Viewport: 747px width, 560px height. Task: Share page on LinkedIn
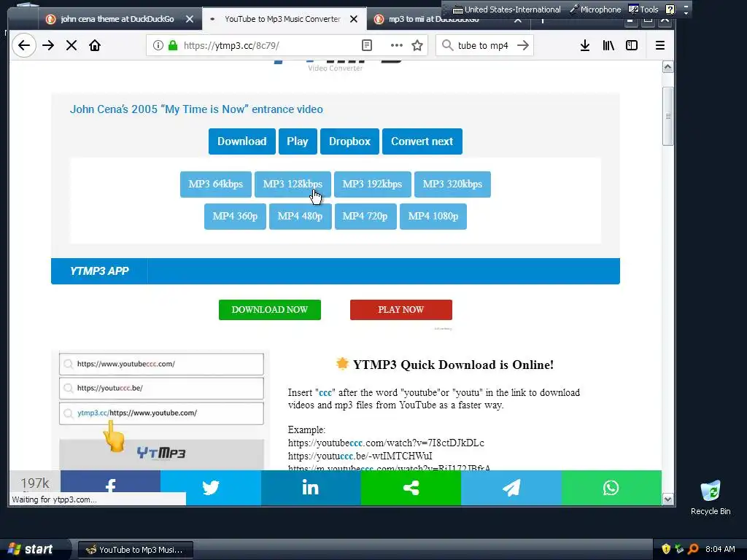pos(311,488)
